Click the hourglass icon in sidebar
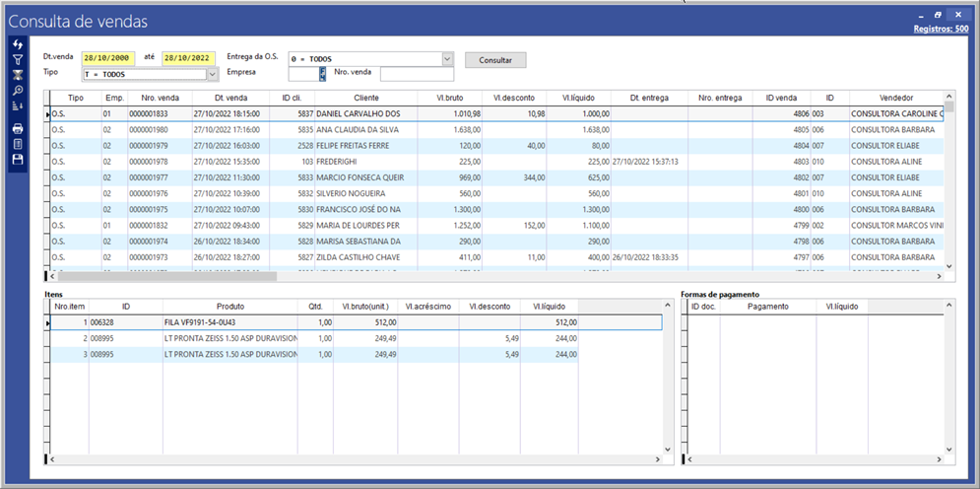Image resolution: width=980 pixels, height=489 pixels. [x=17, y=75]
